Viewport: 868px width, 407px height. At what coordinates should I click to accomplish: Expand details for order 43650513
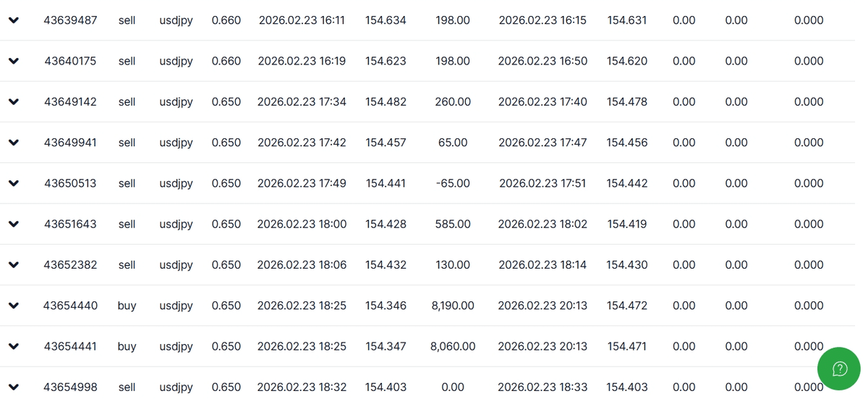pos(14,183)
